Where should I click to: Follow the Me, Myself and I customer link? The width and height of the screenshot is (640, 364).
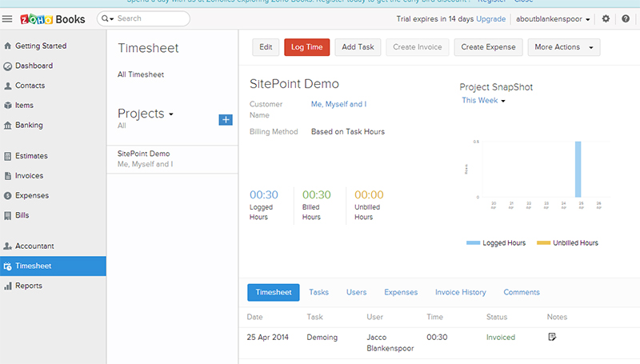[x=338, y=104]
